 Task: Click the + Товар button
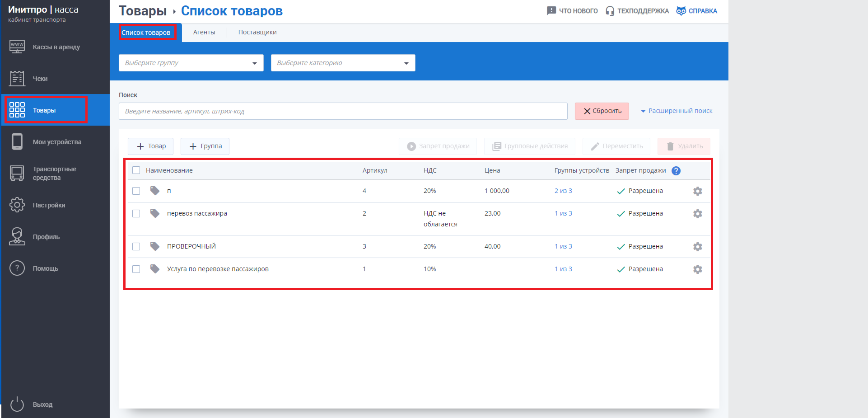(x=151, y=146)
